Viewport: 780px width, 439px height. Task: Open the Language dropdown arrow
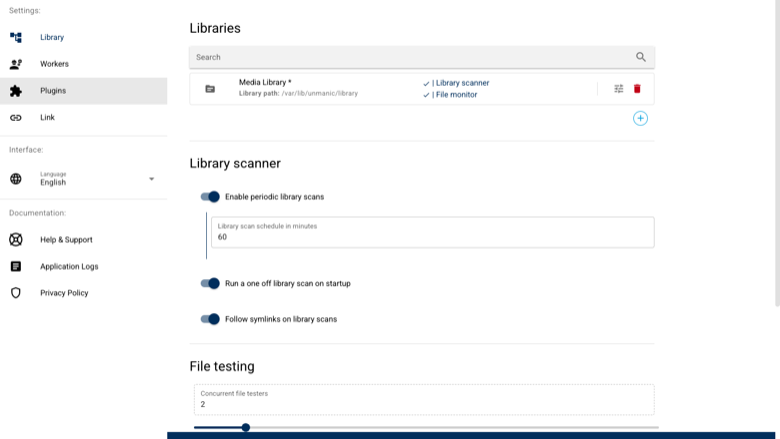[152, 179]
